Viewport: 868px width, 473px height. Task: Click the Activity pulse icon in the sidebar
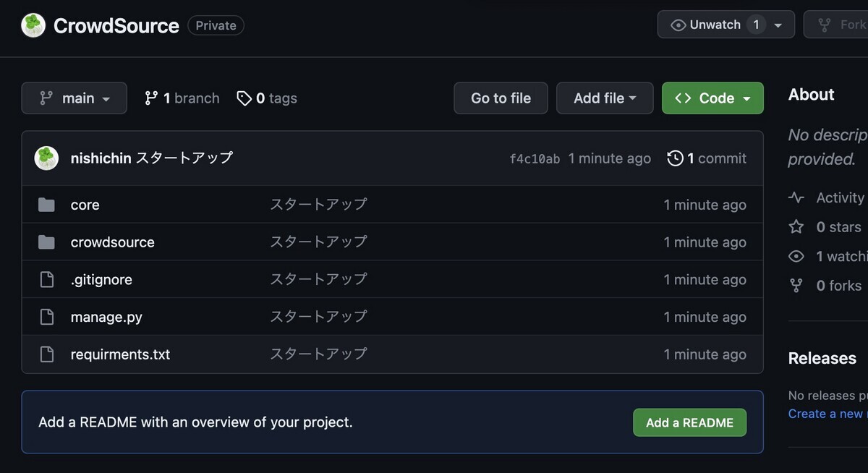point(796,197)
